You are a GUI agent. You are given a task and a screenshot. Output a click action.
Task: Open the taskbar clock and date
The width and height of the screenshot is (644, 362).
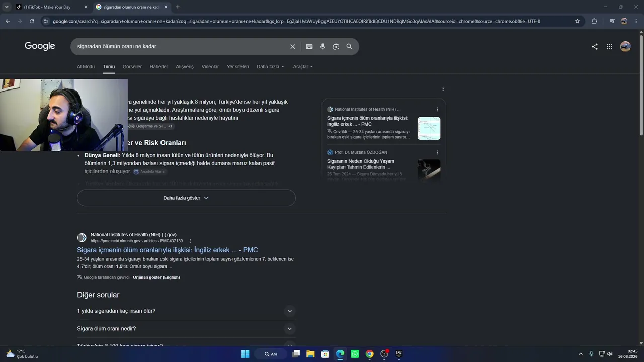pyautogui.click(x=628, y=354)
